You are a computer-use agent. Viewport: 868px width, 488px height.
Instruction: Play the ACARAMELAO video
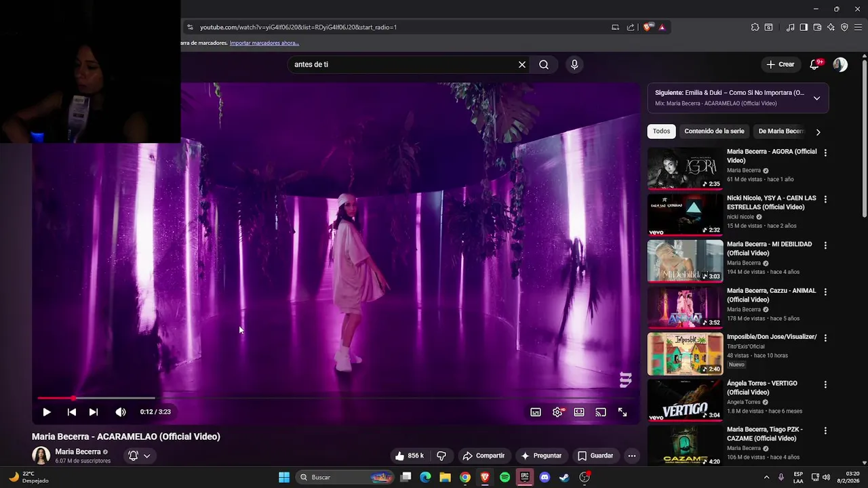tap(47, 412)
